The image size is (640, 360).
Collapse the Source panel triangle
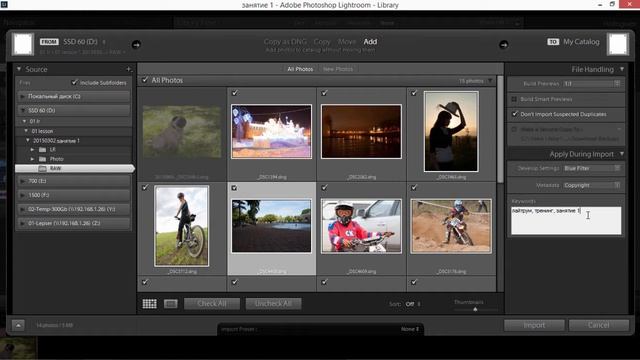point(19,69)
